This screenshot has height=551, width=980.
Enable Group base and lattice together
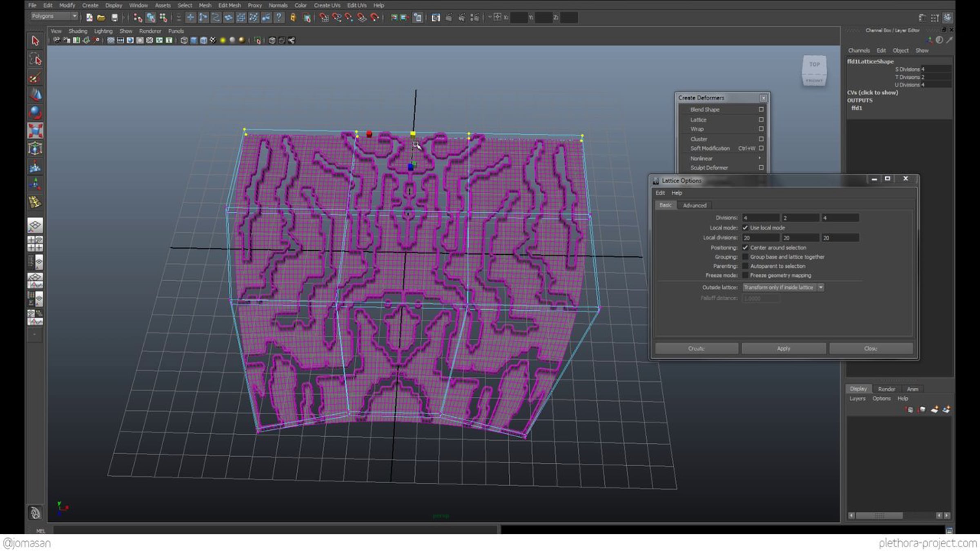(x=745, y=257)
